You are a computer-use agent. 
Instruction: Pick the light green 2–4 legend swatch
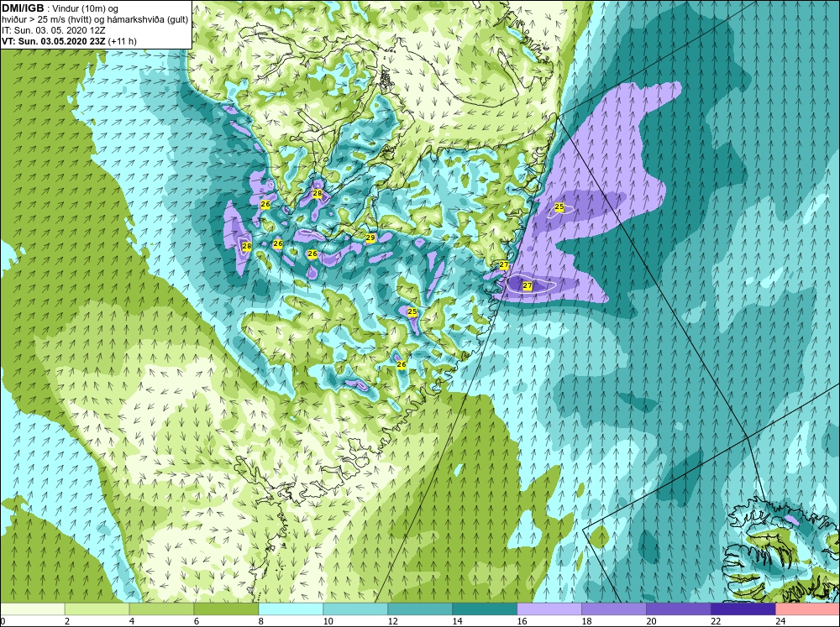click(97, 609)
